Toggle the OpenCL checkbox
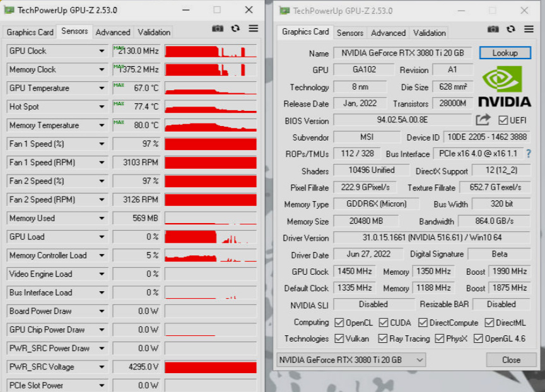Screen dimensions: 545x392 [x=339, y=323]
